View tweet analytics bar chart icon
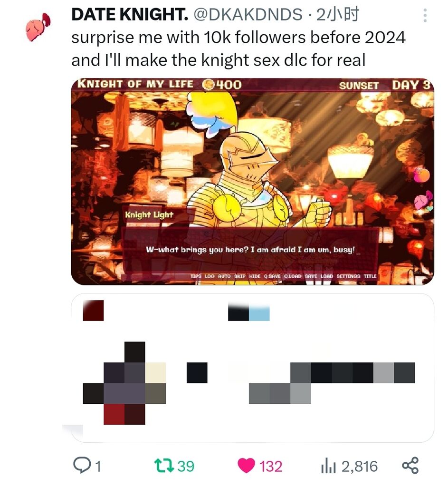The height and width of the screenshot is (487, 448). (x=328, y=466)
